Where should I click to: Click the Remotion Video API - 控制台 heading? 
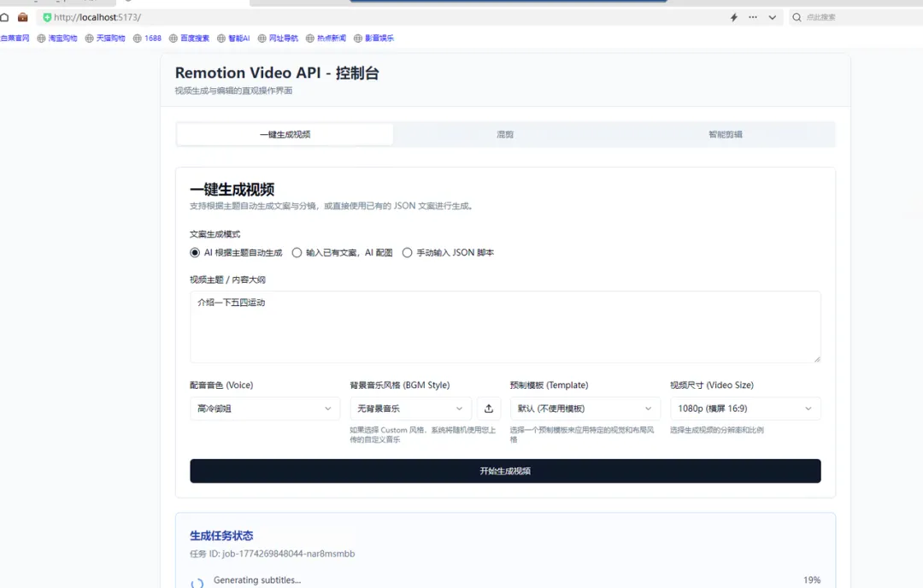[x=277, y=73]
